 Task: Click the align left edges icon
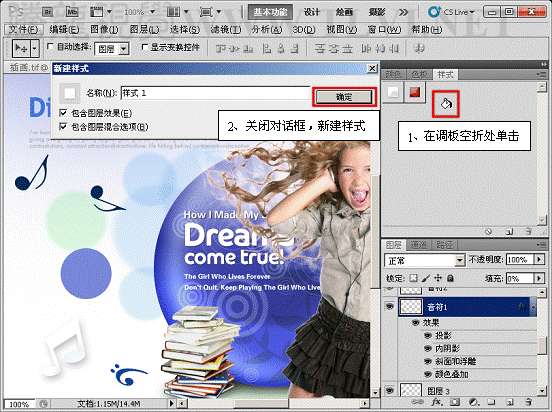tap(267, 48)
